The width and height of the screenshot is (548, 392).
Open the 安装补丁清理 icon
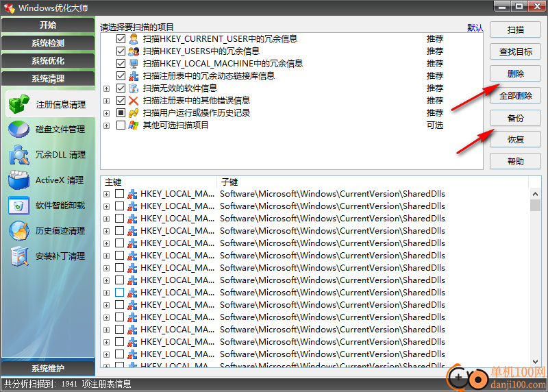click(x=19, y=256)
